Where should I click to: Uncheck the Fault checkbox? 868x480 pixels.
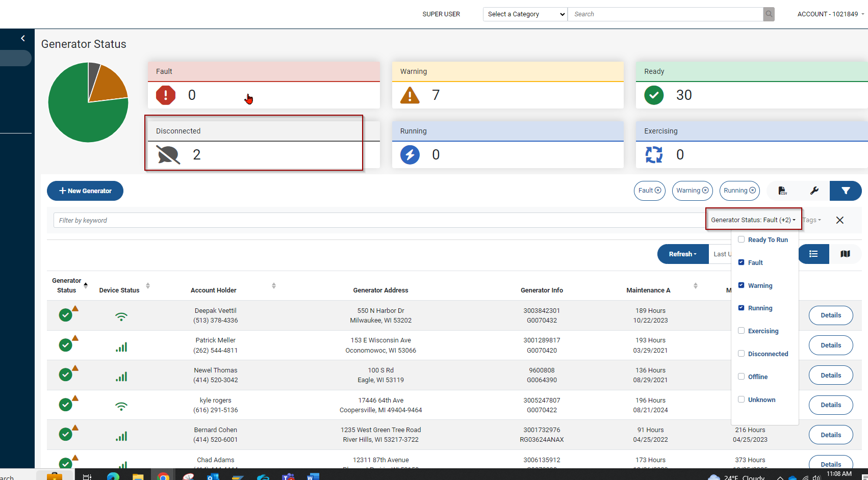tap(742, 262)
